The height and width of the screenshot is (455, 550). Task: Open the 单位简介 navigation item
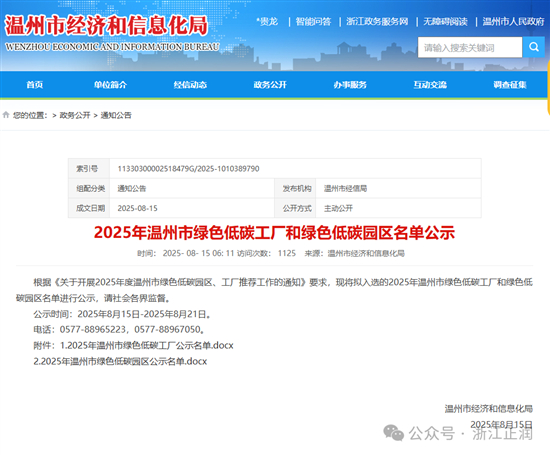pyautogui.click(x=110, y=85)
